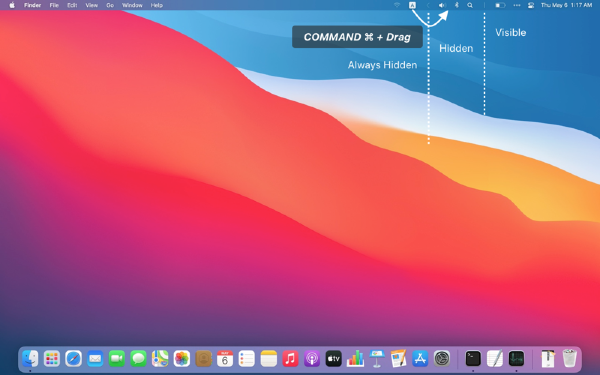Open Spotlight search magnifier

pos(470,5)
